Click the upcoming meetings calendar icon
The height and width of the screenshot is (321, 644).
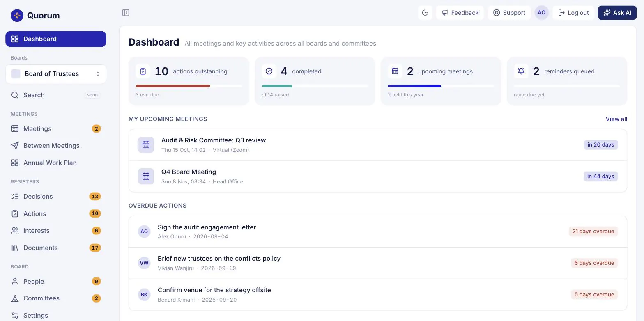(395, 71)
